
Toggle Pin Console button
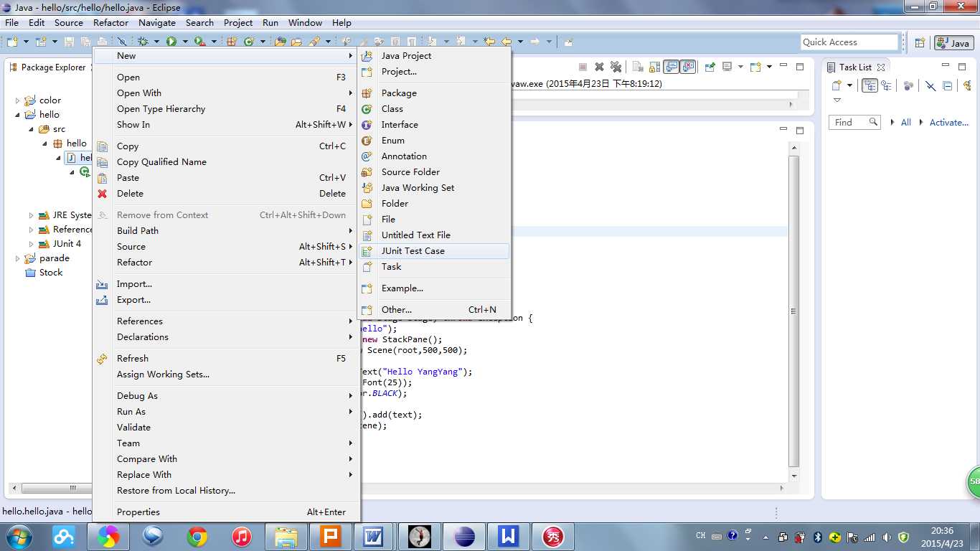coord(710,67)
